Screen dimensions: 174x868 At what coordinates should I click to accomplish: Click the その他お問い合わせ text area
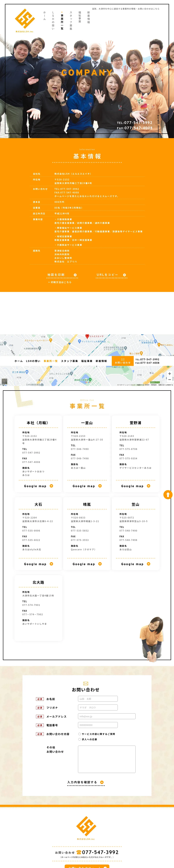[107, 759]
